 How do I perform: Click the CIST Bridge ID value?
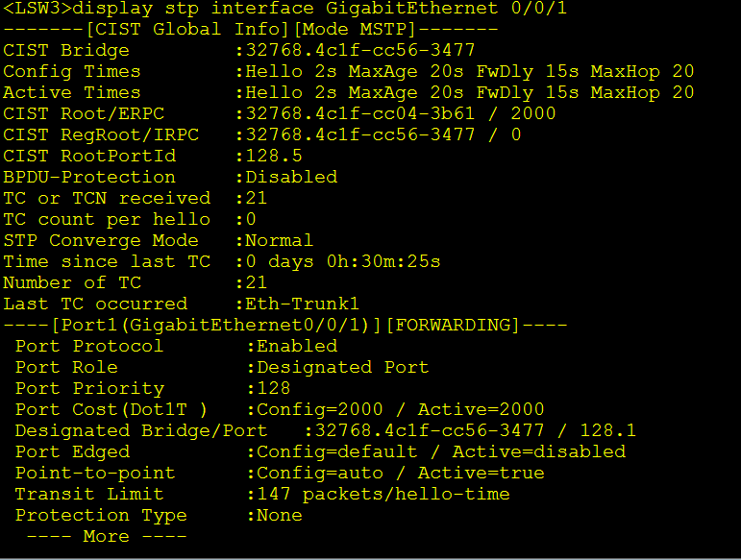click(360, 50)
